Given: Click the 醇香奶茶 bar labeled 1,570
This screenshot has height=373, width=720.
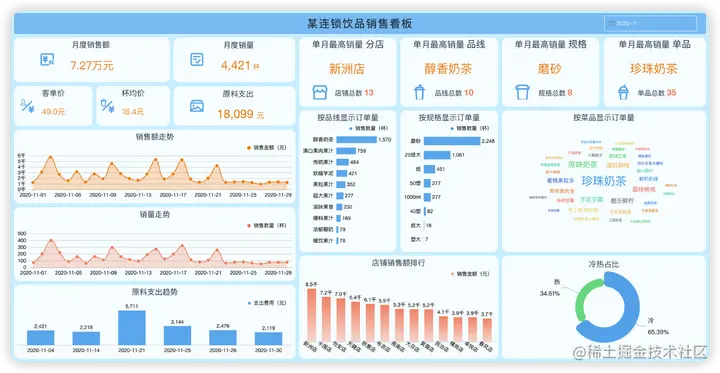Looking at the screenshot, I should 356,140.
